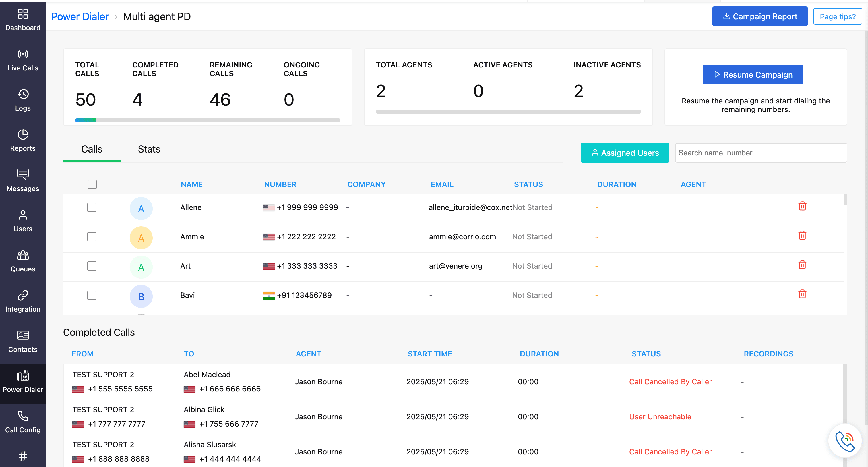Open Call Config in sidebar
This screenshot has width=868, height=467.
point(23,422)
